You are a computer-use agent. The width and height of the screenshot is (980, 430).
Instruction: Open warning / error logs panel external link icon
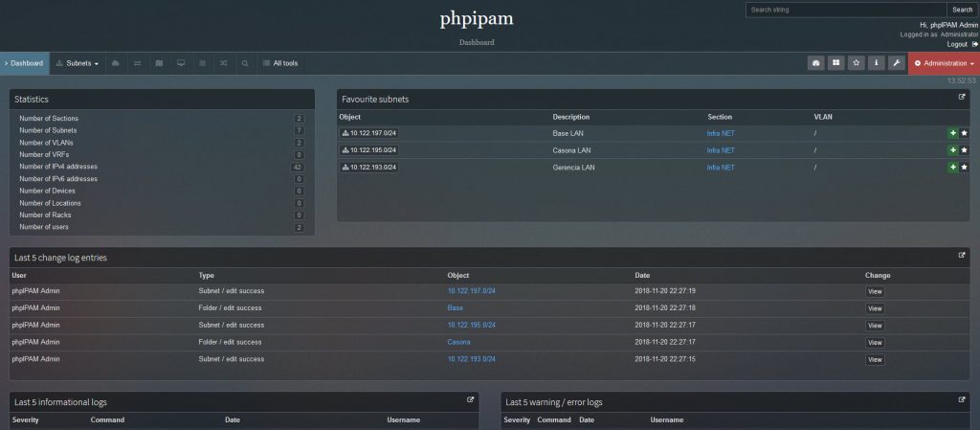pos(962,400)
